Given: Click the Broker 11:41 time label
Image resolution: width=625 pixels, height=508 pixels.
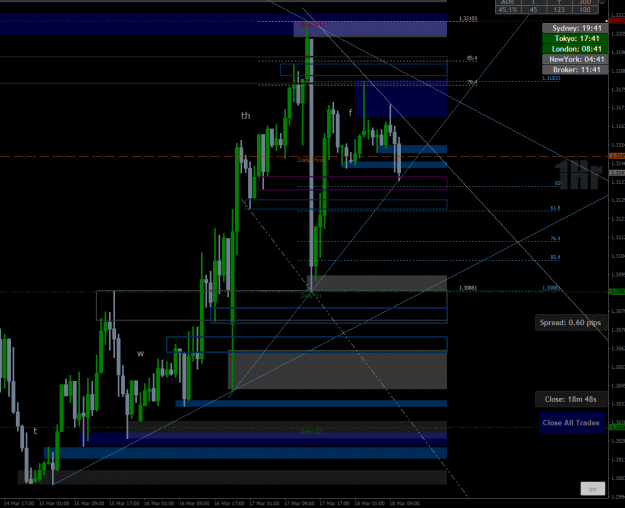Looking at the screenshot, I should click(575, 70).
